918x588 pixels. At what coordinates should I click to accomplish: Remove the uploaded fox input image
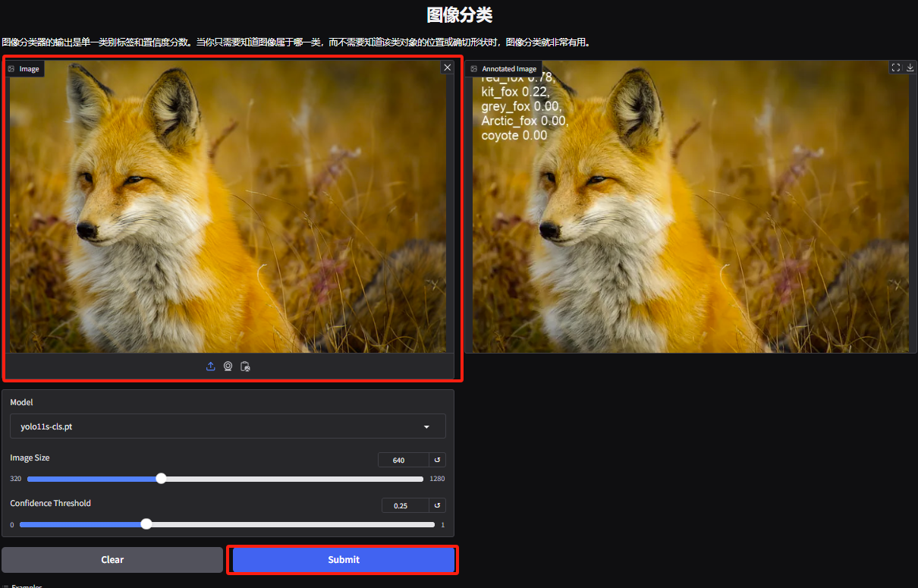pos(447,68)
